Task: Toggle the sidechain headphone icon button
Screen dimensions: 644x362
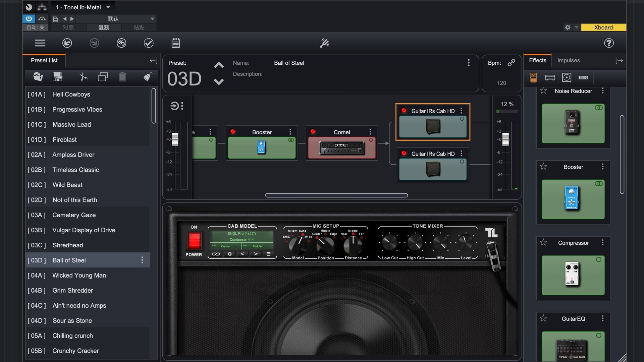Action: click(42, 19)
